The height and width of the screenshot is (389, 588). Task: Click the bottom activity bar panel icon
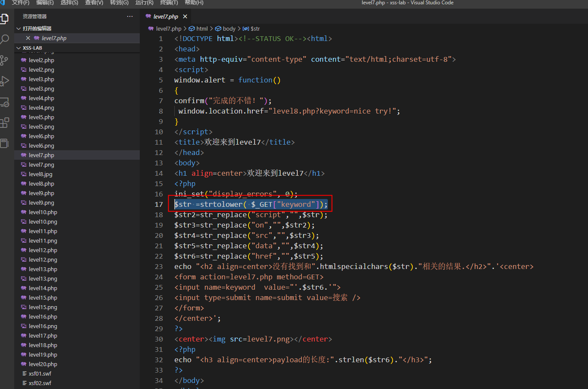click(4, 143)
